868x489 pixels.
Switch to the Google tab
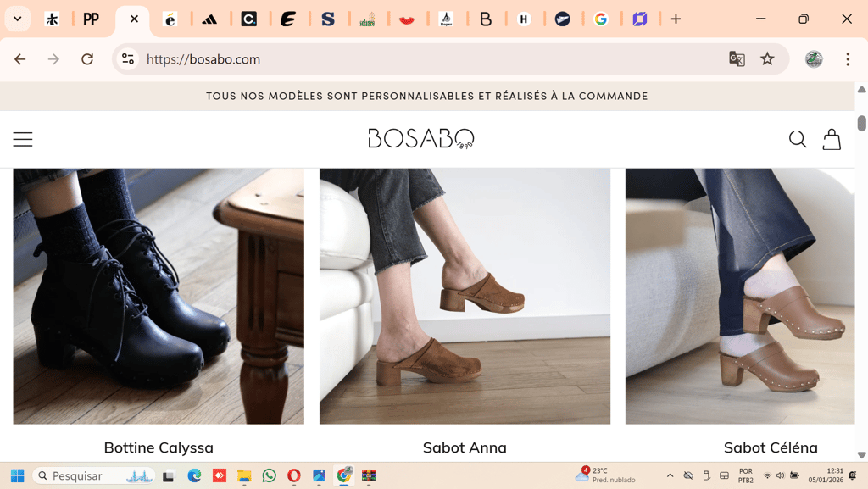[601, 19]
